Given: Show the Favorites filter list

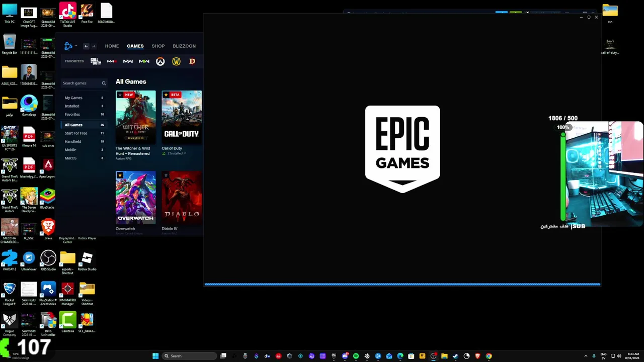Looking at the screenshot, I should point(84,115).
